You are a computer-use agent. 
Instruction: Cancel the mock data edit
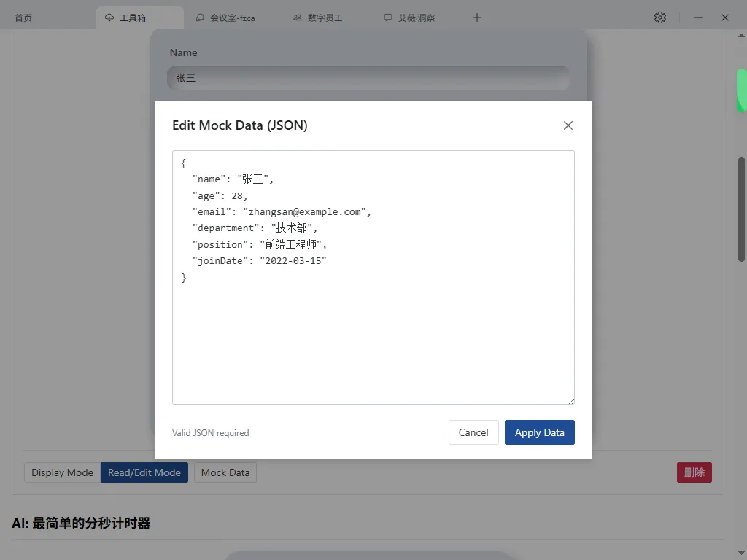point(473,432)
